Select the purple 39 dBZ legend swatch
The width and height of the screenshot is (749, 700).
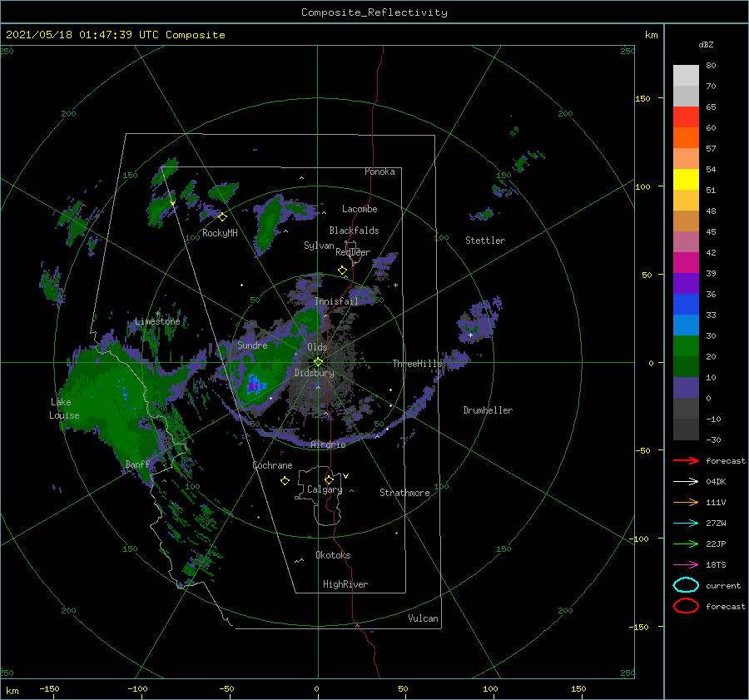click(686, 283)
